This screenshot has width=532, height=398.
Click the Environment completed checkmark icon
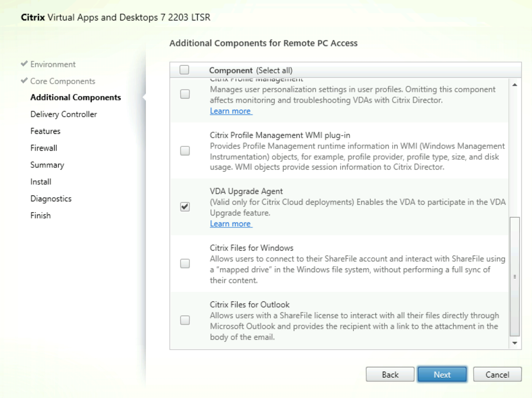coord(24,63)
